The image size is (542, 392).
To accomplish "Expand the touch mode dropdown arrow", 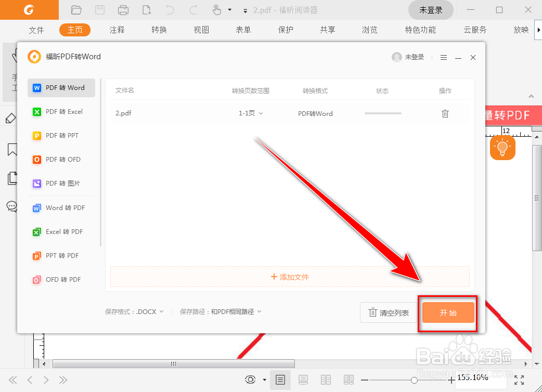I will pyautogui.click(x=229, y=10).
